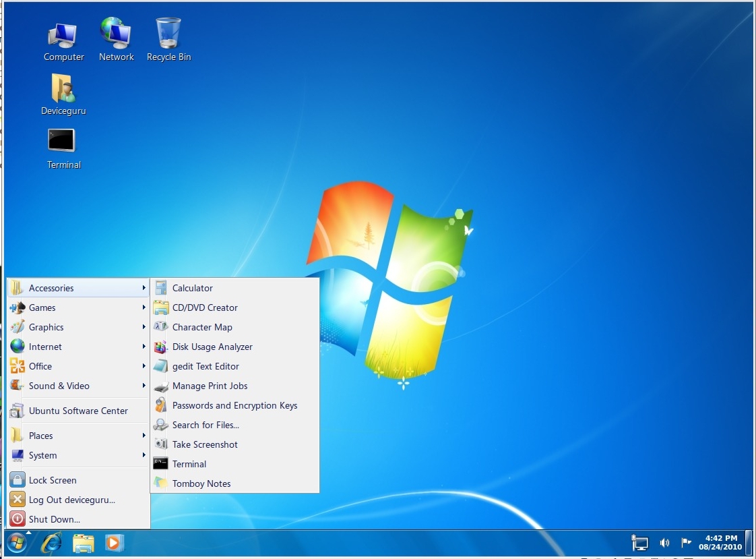Launch Calculator text entry
This screenshot has height=559, width=756.
coord(193,288)
